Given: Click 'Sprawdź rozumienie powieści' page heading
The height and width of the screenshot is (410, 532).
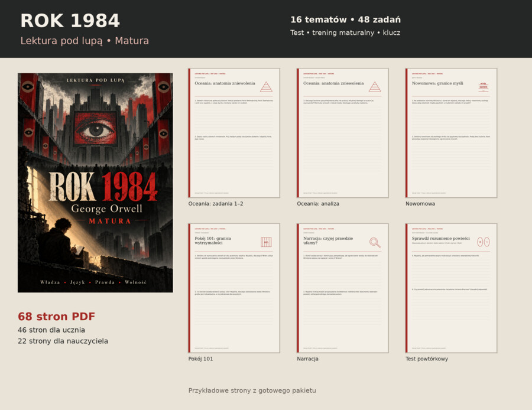Looking at the screenshot, I should click(x=441, y=239).
